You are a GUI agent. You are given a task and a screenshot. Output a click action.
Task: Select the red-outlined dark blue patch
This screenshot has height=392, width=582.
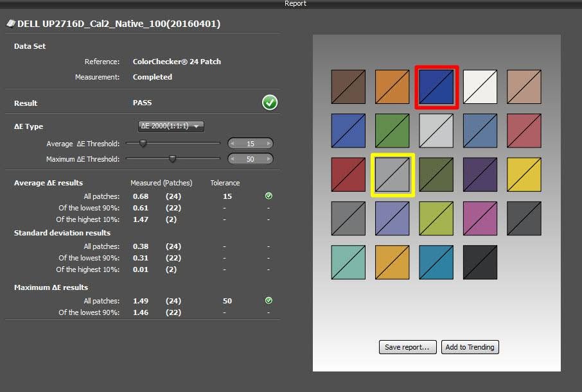(x=436, y=87)
